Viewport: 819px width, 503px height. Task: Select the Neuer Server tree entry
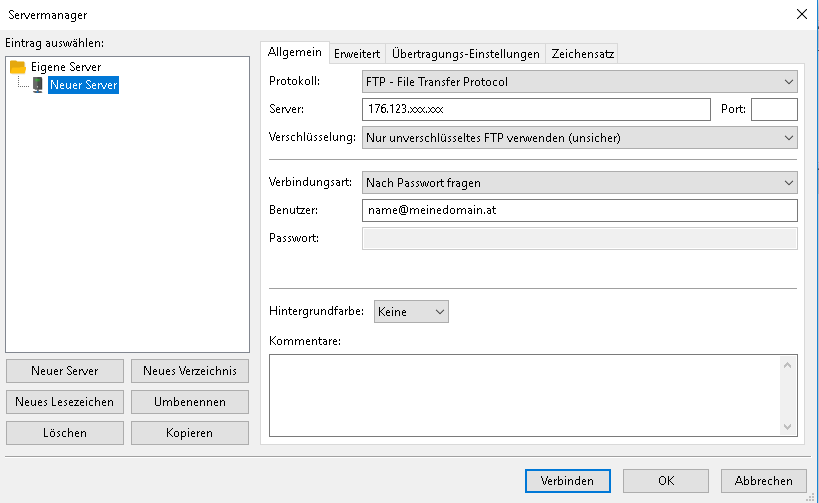pyautogui.click(x=83, y=86)
